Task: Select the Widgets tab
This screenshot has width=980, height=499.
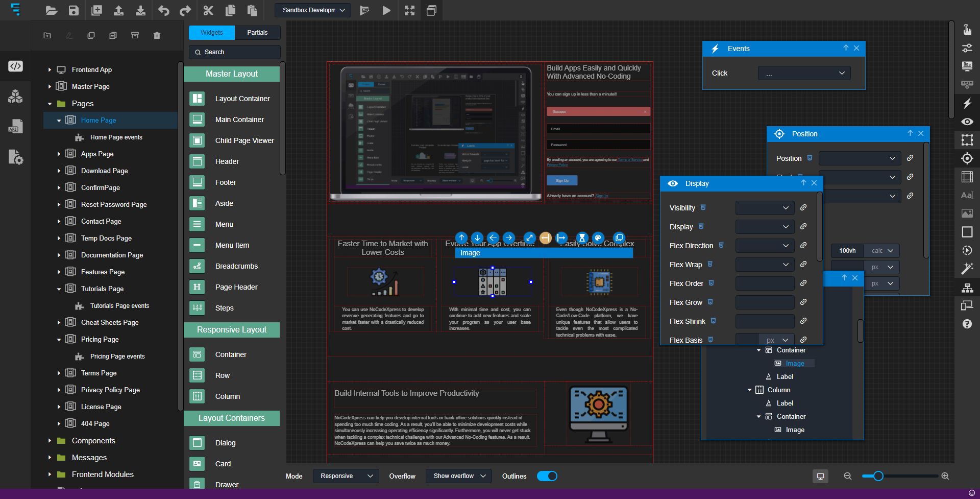Action: pyautogui.click(x=211, y=32)
